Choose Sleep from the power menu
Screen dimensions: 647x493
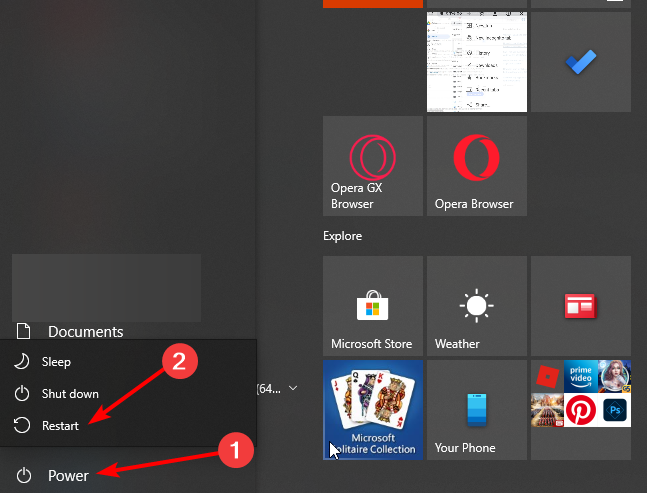click(x=128, y=362)
